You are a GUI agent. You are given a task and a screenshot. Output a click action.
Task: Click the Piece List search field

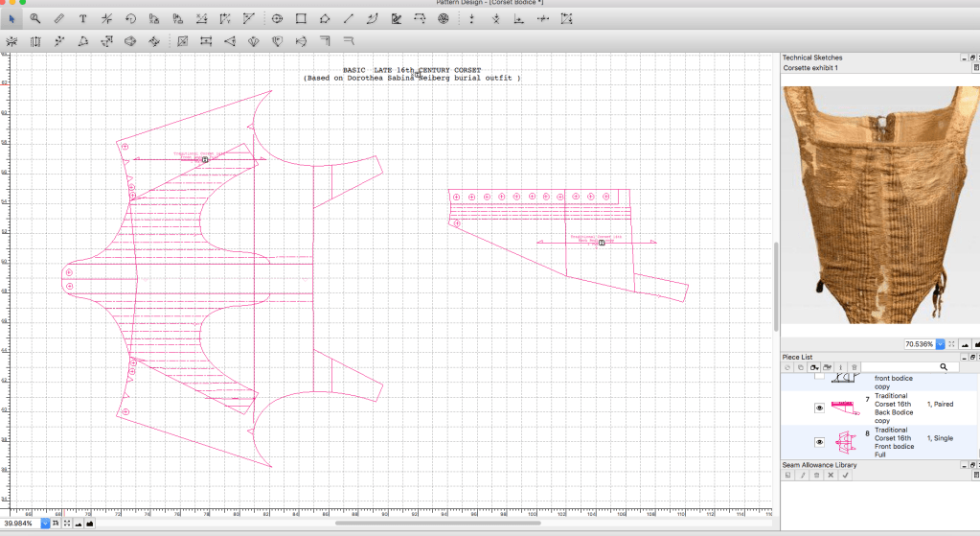tap(910, 367)
